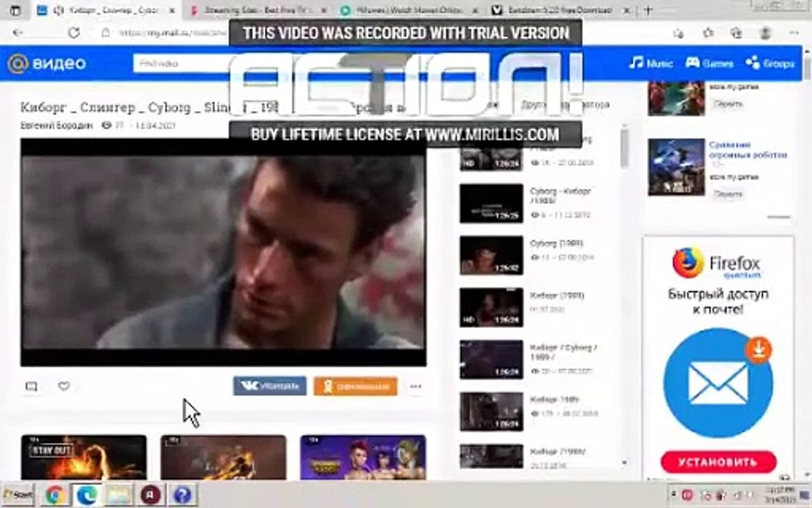The width and height of the screenshot is (812, 508).
Task: Open a new browser tab with the plus button
Action: (648, 10)
